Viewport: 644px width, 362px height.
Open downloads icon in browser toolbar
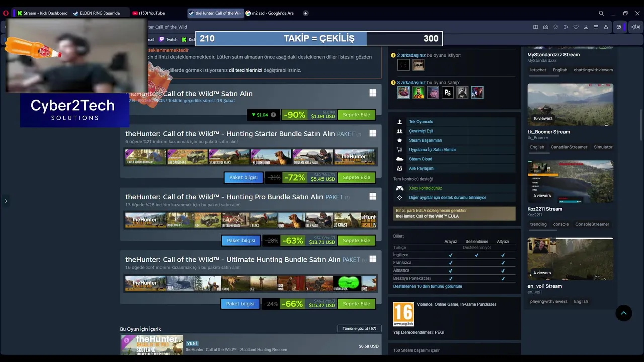[x=586, y=27]
